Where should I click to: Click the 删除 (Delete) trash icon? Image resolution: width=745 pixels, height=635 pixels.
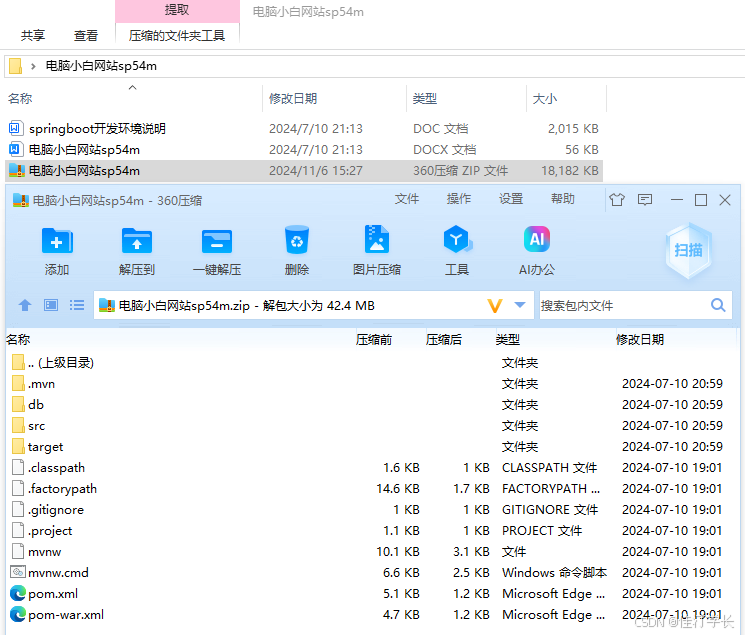point(297,240)
